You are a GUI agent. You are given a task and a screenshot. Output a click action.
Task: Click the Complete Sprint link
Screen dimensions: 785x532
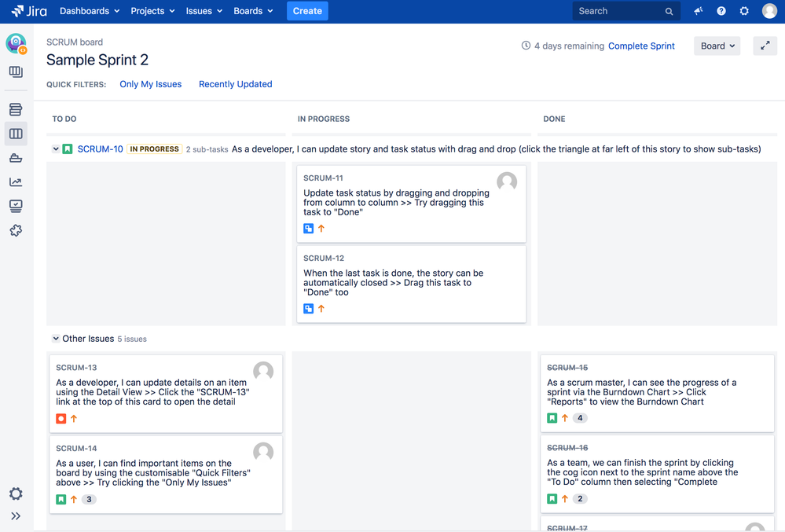(x=641, y=46)
